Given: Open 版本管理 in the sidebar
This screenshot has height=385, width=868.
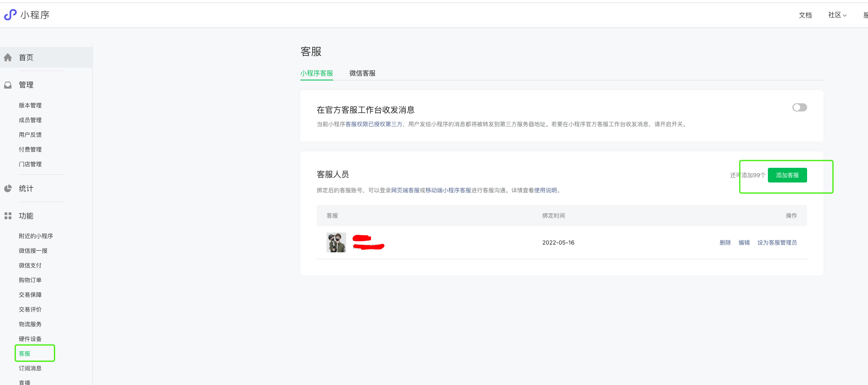Looking at the screenshot, I should point(30,105).
